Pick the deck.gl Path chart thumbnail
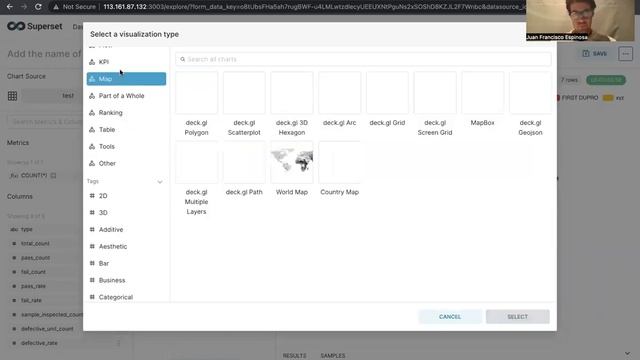Image resolution: width=640 pixels, height=360 pixels. [244, 162]
